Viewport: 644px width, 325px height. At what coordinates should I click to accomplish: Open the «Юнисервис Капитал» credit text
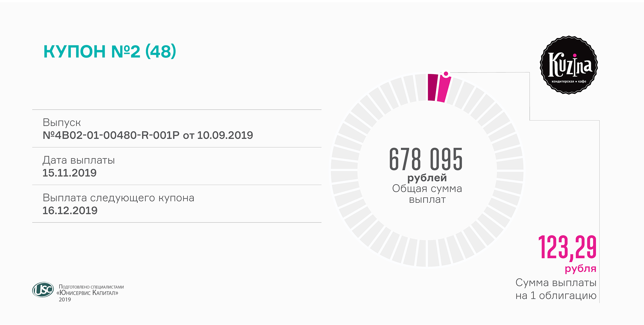88,293
